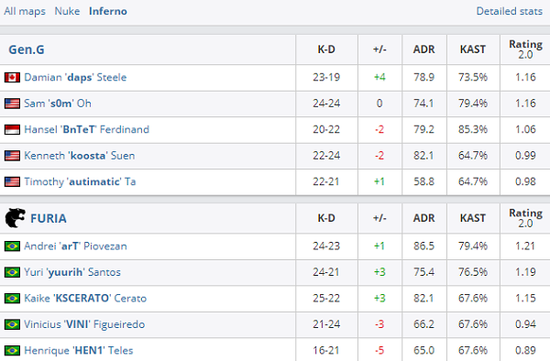Click the Brazilian flag next to HEN1
The image size is (550, 361).
click(x=12, y=350)
